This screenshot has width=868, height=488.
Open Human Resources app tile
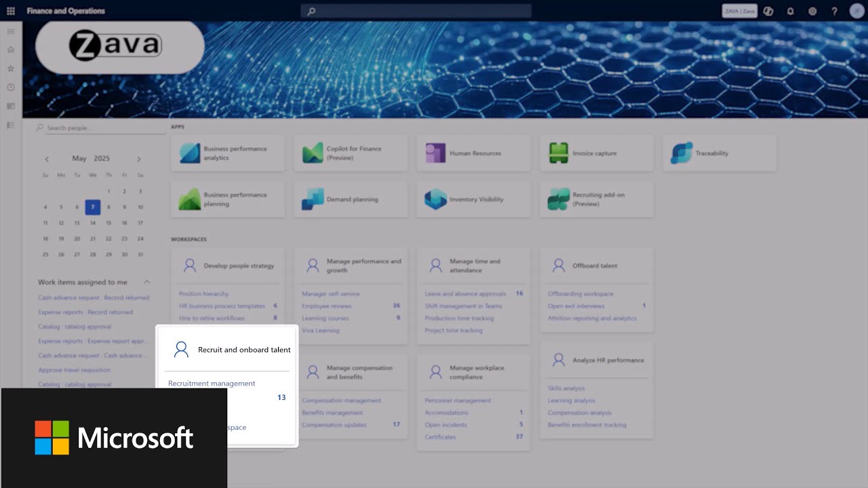(x=473, y=153)
